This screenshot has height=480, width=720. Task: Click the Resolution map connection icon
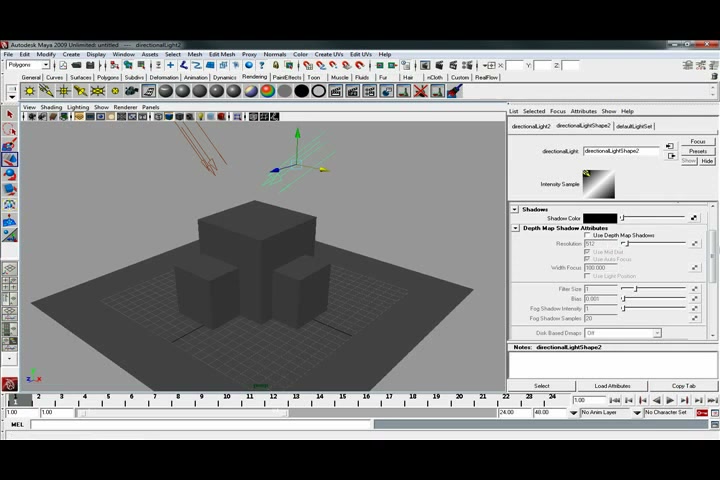click(695, 243)
